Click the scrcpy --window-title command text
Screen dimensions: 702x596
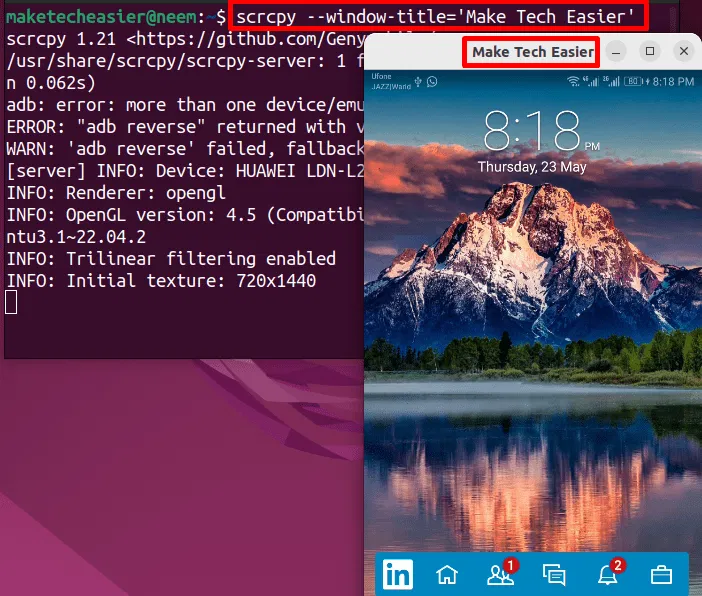coord(435,17)
